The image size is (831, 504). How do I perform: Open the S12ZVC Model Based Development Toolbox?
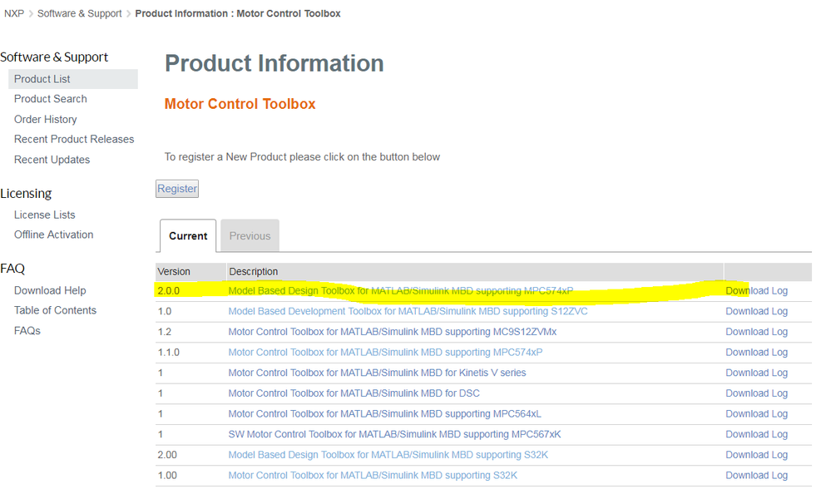(x=408, y=311)
